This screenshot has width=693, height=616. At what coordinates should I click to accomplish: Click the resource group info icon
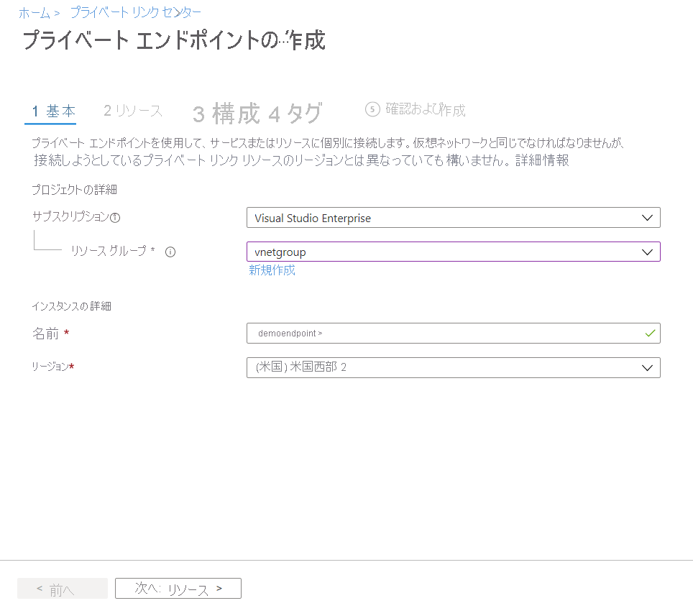(170, 252)
